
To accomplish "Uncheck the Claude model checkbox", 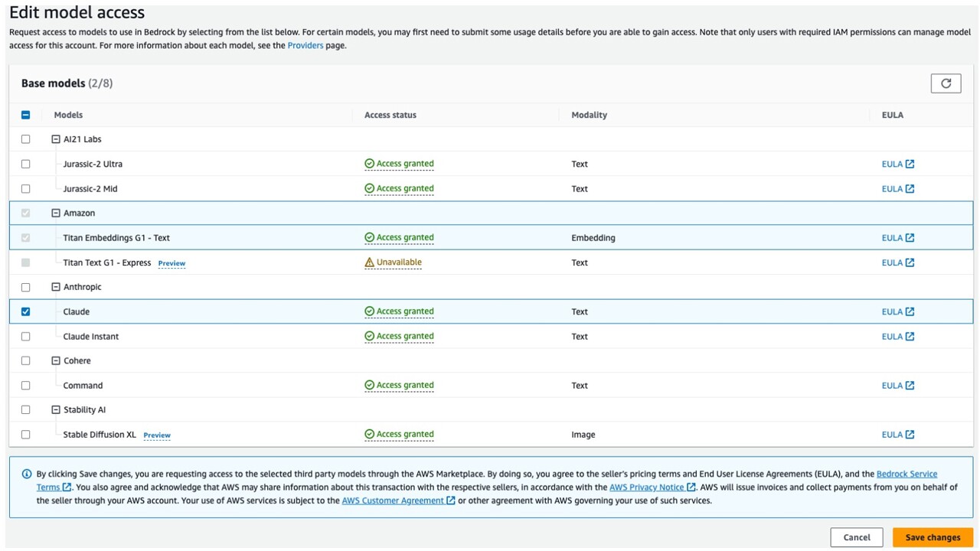I will (x=26, y=311).
